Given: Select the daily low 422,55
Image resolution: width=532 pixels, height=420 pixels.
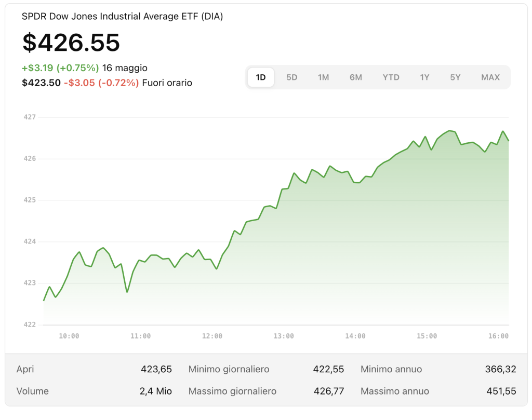Looking at the screenshot, I should 328,369.
